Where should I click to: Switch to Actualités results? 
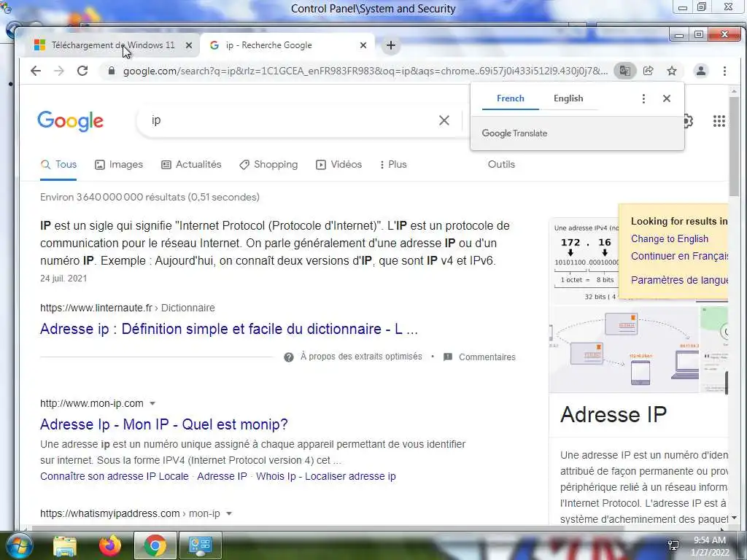[x=191, y=165]
